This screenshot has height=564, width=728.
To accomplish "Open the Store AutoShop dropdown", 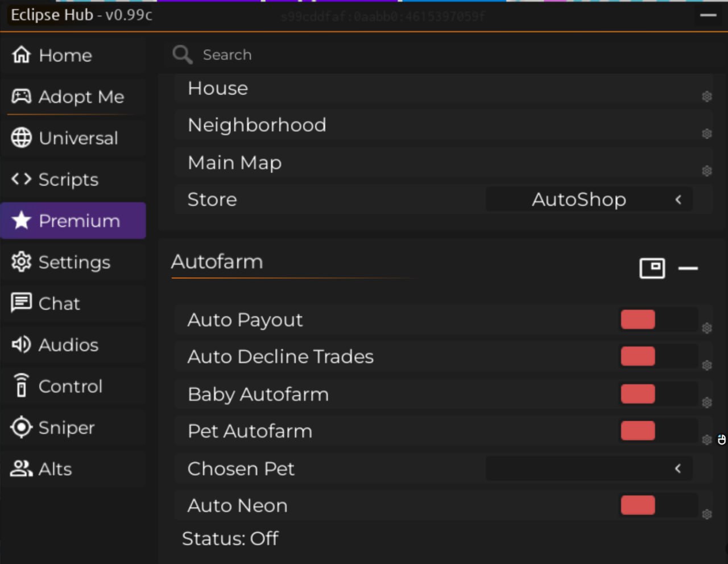I will click(x=589, y=200).
